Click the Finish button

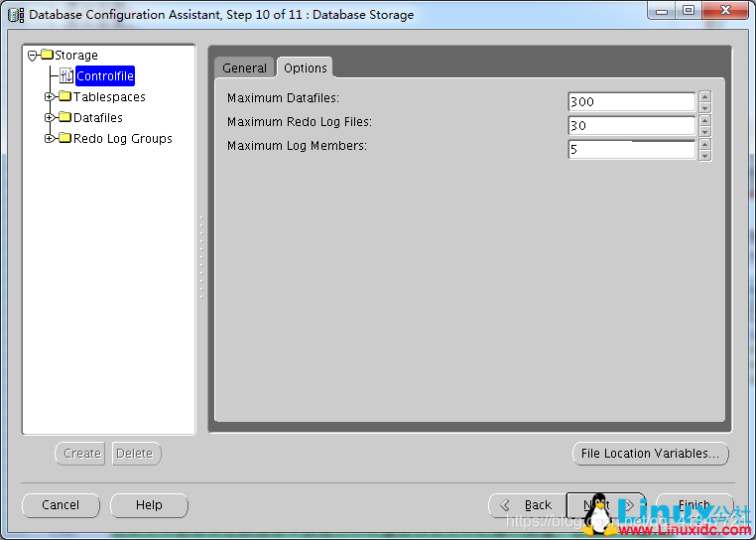click(694, 505)
